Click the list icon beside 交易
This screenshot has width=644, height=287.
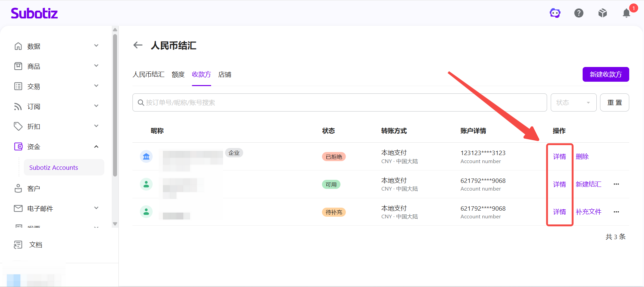(18, 86)
